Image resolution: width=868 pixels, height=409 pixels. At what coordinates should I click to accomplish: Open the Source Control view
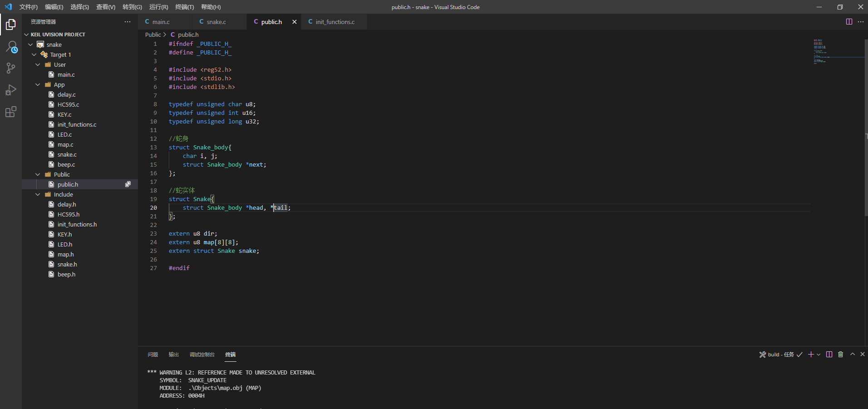[11, 68]
